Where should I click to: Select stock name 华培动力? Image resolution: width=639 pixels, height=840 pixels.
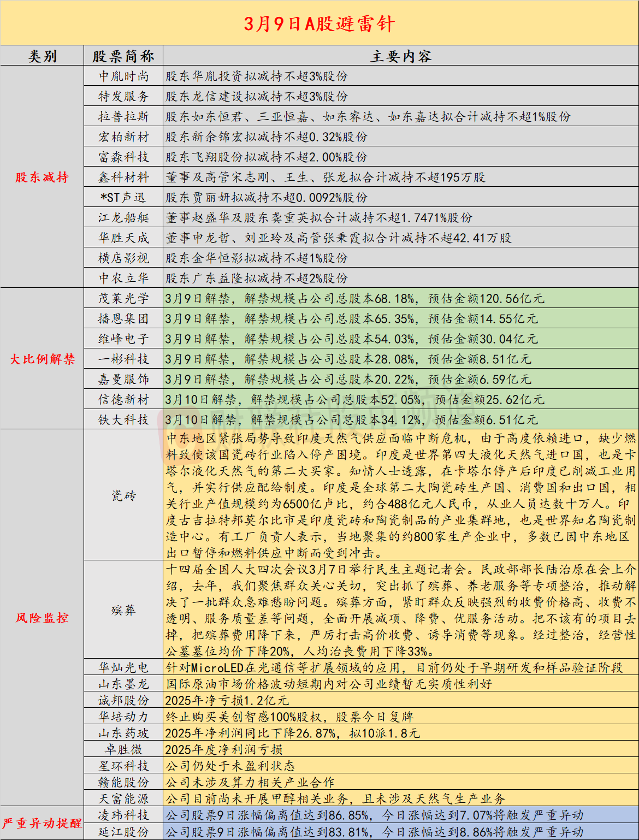click(123, 717)
